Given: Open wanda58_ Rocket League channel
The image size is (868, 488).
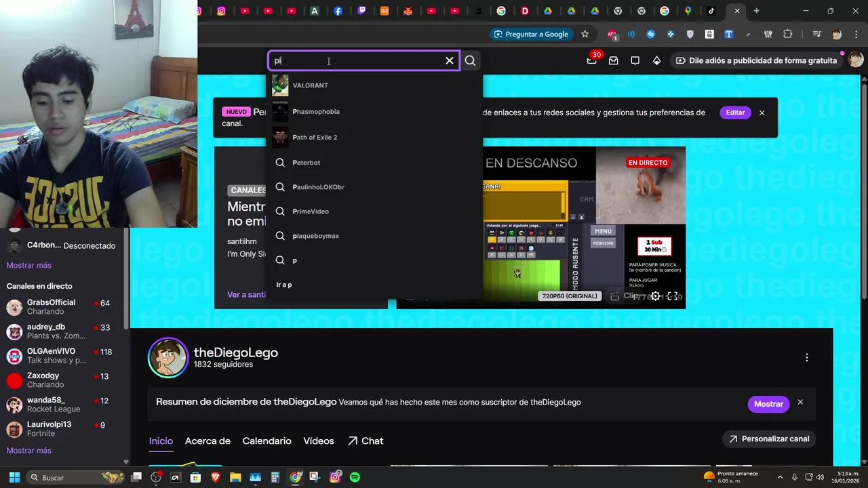Looking at the screenshot, I should coord(62,405).
